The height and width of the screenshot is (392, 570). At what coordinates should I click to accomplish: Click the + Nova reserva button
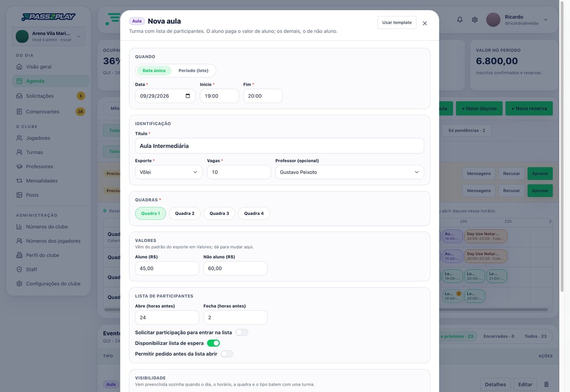(x=529, y=108)
